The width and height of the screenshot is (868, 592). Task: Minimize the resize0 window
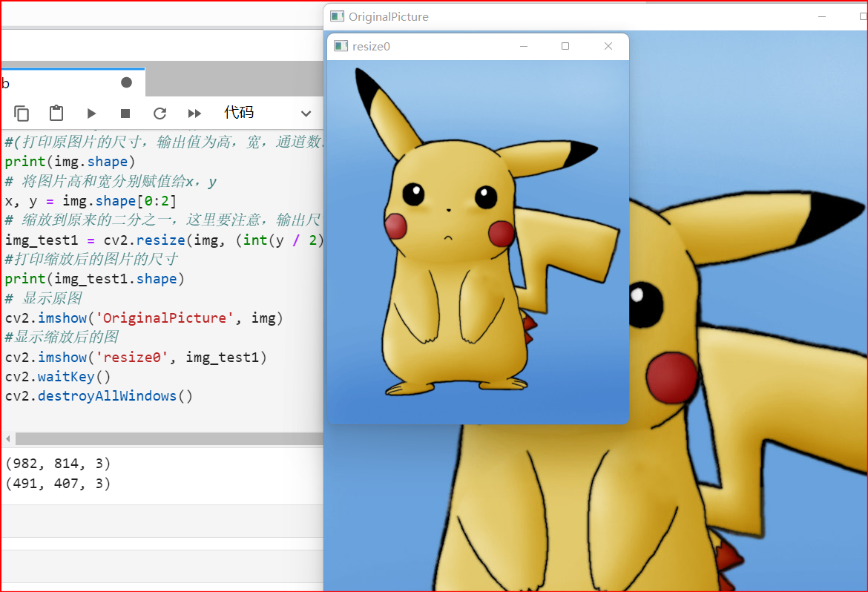tap(524, 46)
